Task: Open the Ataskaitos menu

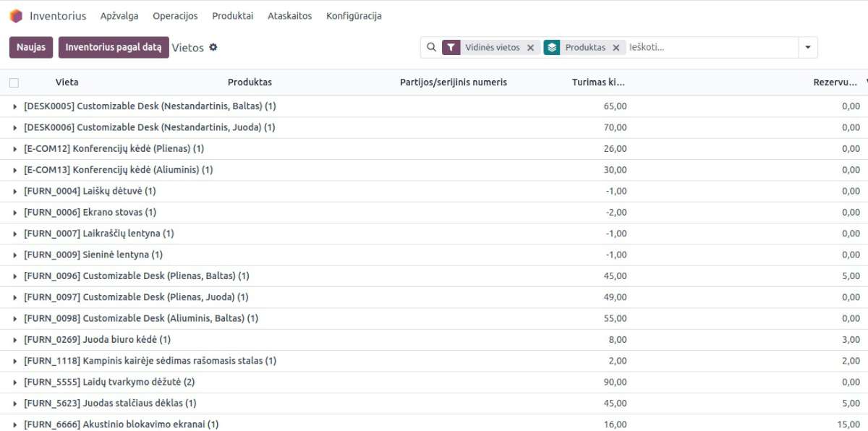Action: click(289, 16)
